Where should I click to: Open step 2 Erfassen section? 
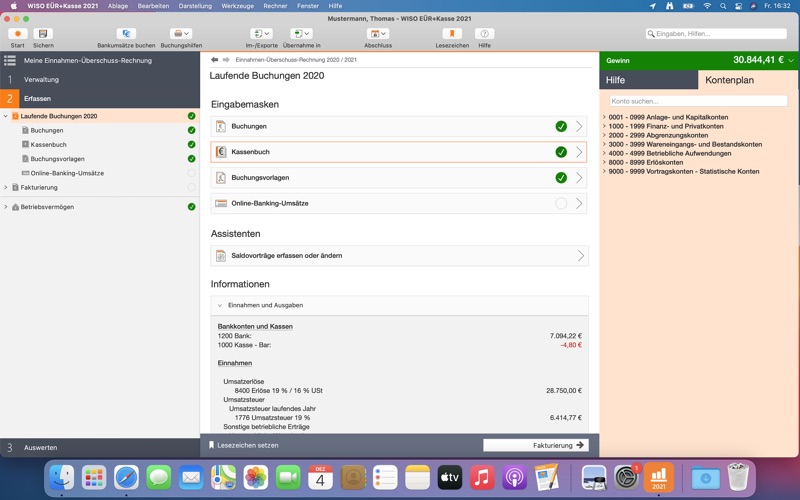[x=99, y=98]
